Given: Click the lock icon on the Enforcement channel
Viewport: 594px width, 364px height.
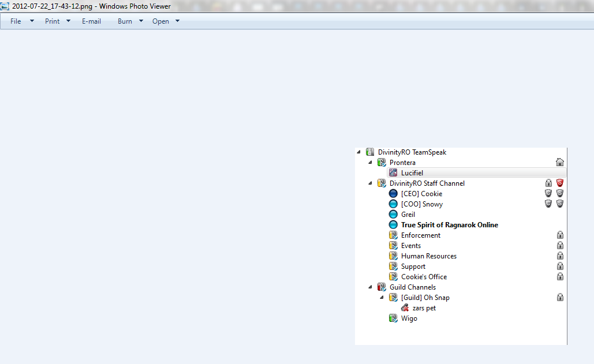Looking at the screenshot, I should pos(559,235).
